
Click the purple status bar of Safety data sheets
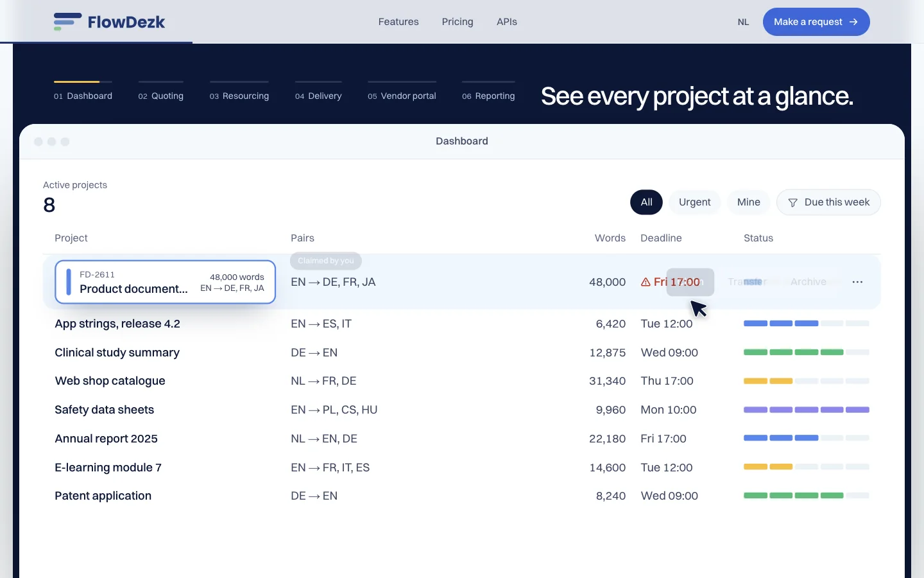pyautogui.click(x=807, y=410)
